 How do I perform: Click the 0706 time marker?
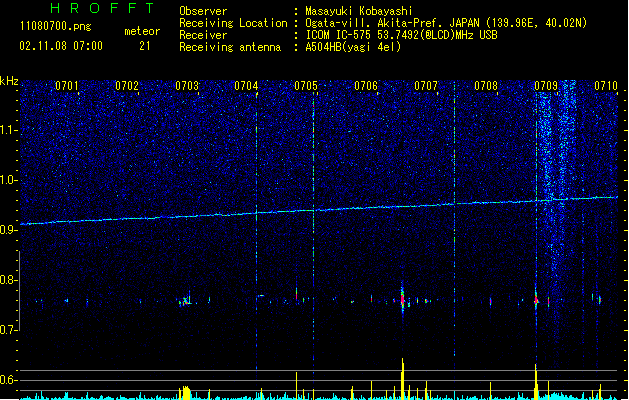[x=366, y=86]
